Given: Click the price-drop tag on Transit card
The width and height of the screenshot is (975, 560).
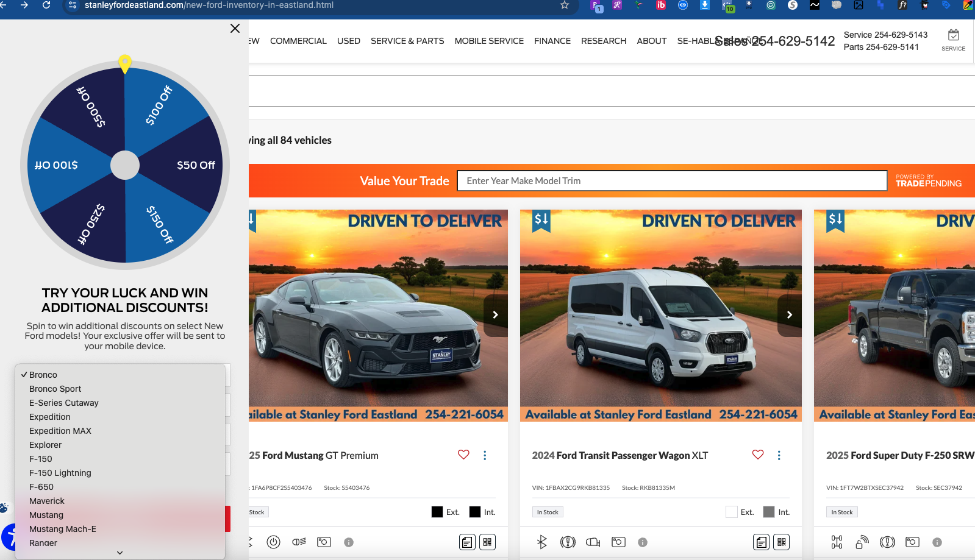Looking at the screenshot, I should tap(541, 221).
